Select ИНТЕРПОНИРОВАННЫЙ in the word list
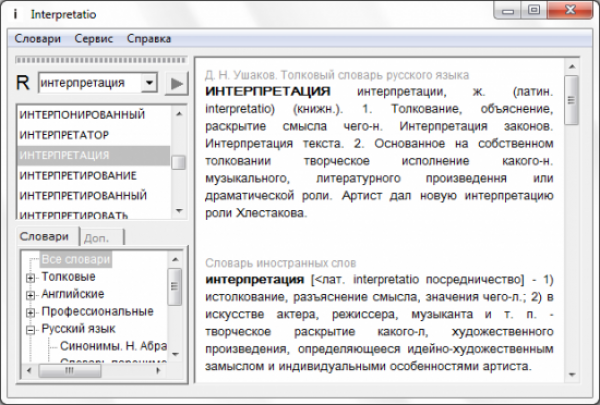Image resolution: width=600 pixels, height=405 pixels. coord(82,115)
